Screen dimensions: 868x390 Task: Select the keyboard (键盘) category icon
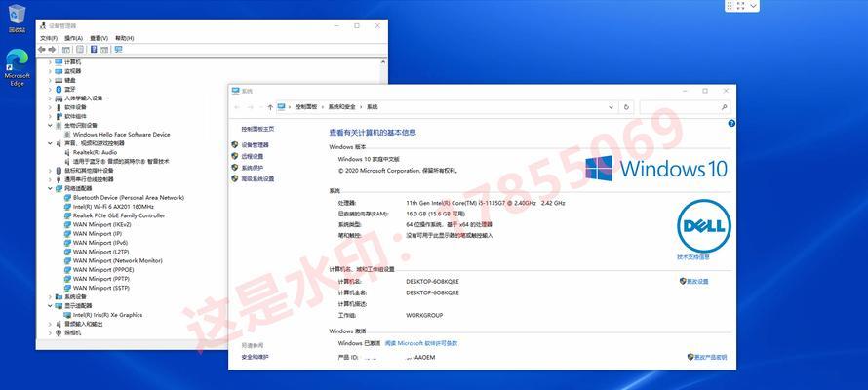pyautogui.click(x=59, y=80)
